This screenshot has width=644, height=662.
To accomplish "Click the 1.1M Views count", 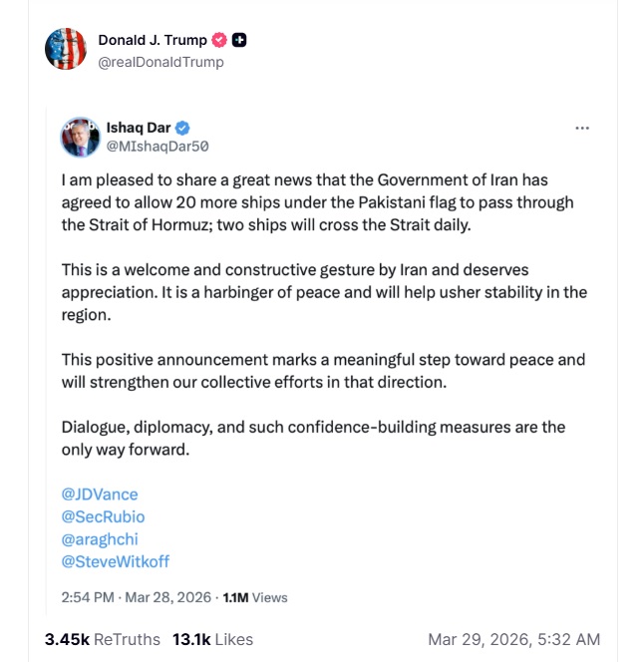I will point(255,597).
